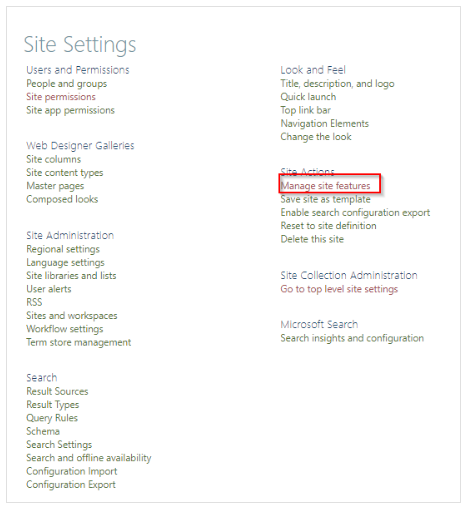Image resolution: width=471 pixels, height=510 pixels.
Task: Open People and groups
Action: pyautogui.click(x=67, y=84)
